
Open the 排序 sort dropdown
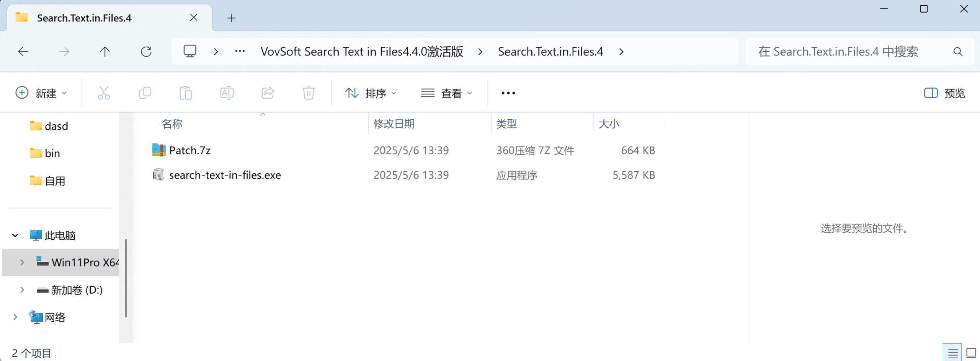(x=371, y=93)
